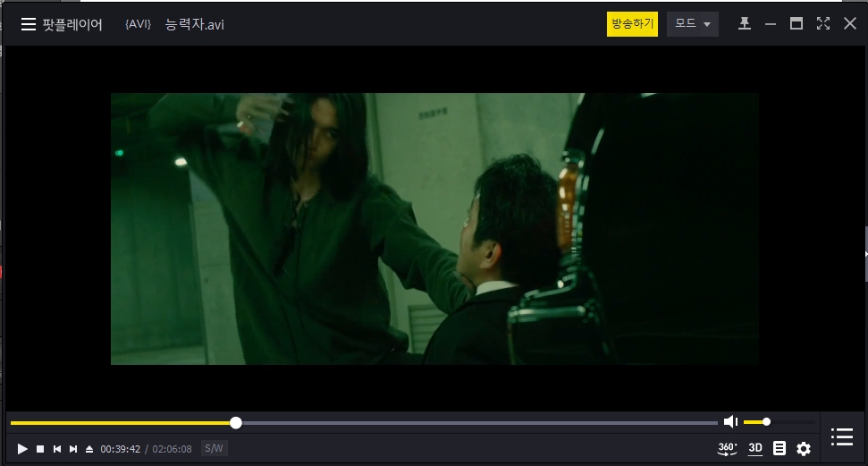Stop the video playback
The height and width of the screenshot is (466, 868).
tap(40, 449)
